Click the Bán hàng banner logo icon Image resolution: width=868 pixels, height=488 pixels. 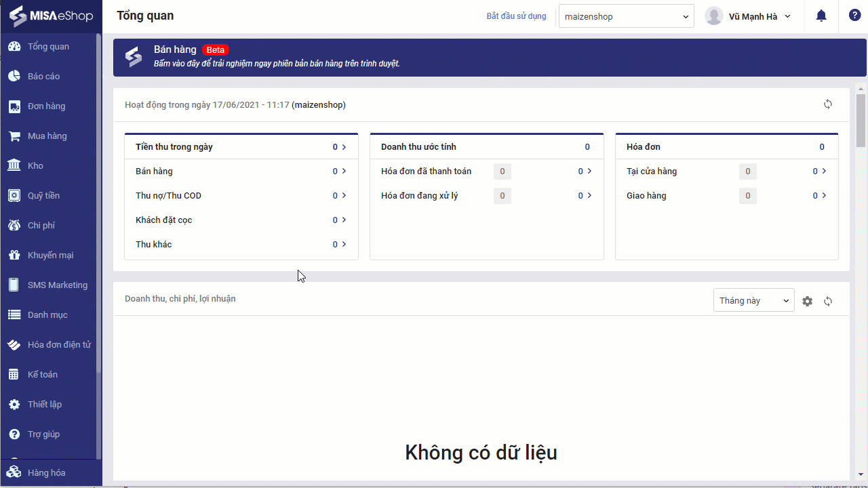point(134,57)
